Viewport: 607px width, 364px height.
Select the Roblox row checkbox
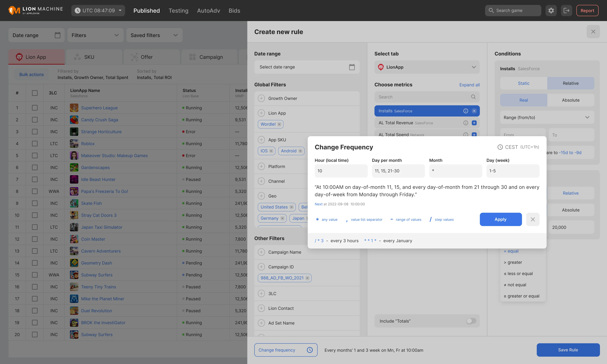point(35,144)
